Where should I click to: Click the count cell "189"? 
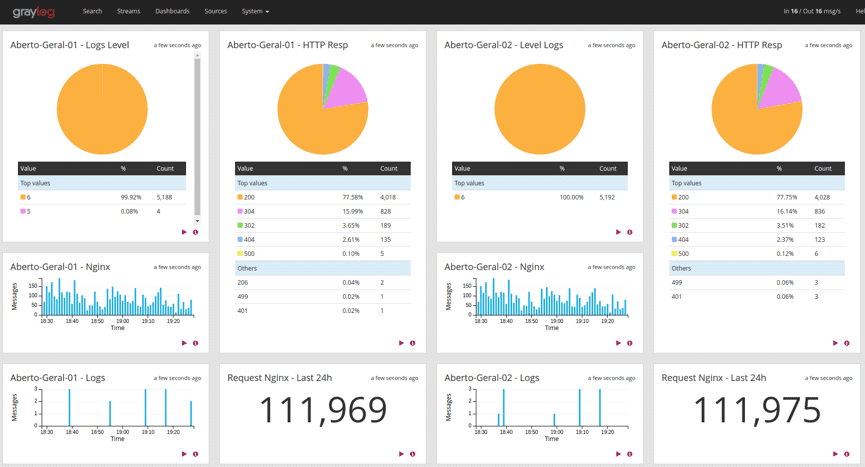[386, 226]
